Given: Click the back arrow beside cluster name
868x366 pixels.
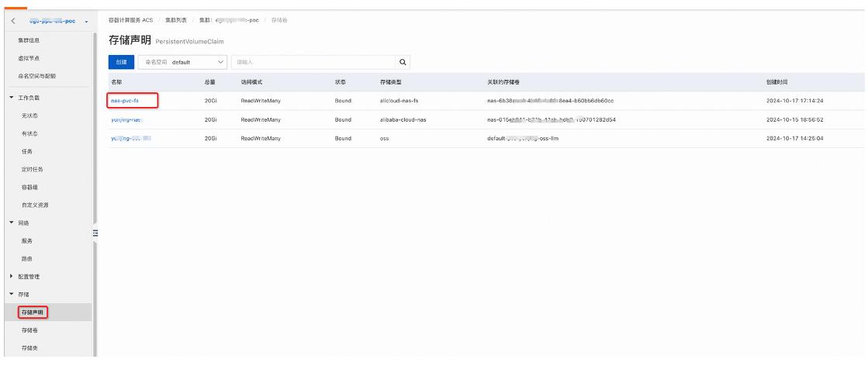Looking at the screenshot, I should 13,21.
